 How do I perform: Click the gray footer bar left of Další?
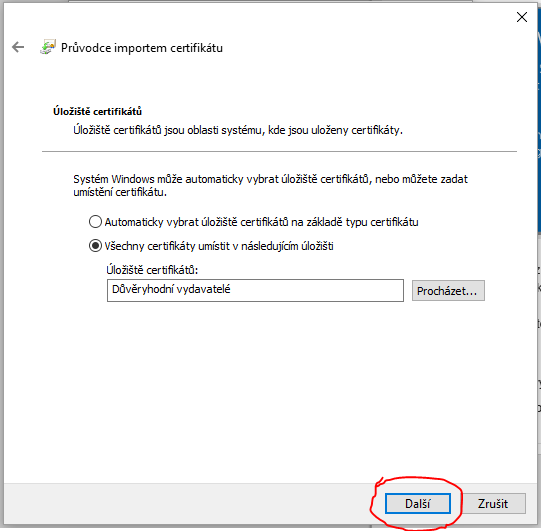pyautogui.click(x=186, y=503)
